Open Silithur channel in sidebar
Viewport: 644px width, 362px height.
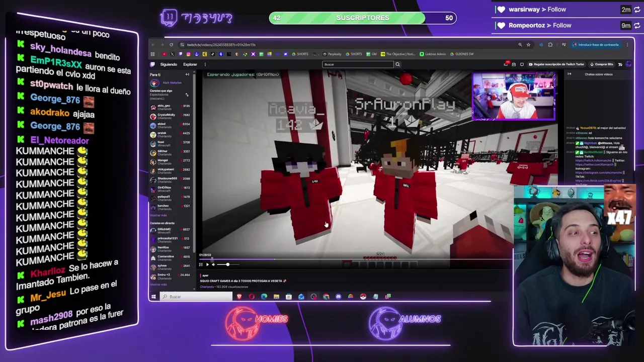170,152
